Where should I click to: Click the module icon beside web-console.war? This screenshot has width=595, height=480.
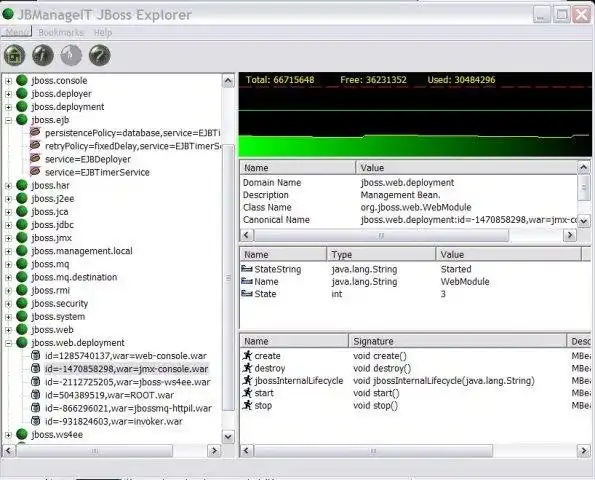click(x=35, y=356)
